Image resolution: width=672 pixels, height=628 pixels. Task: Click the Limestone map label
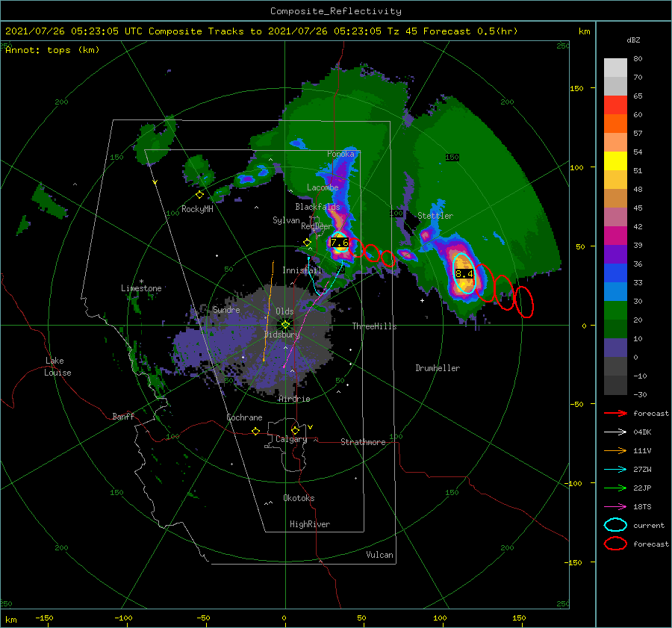point(141,288)
